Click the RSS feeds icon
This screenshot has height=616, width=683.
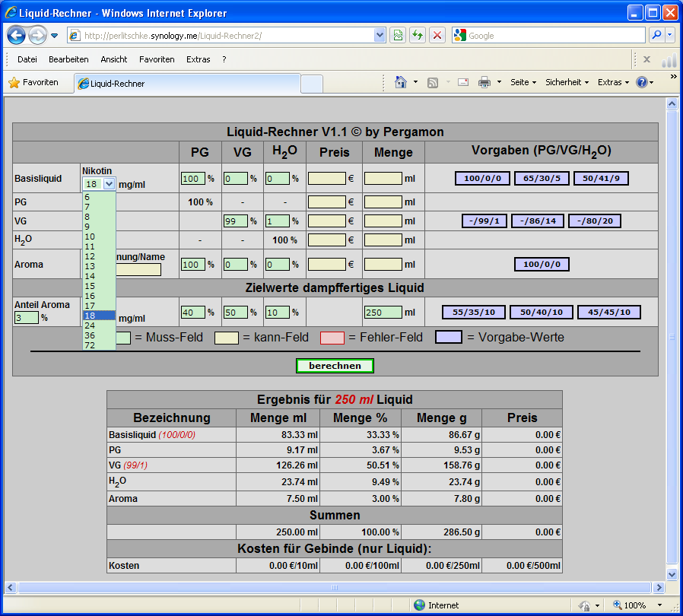tap(433, 82)
